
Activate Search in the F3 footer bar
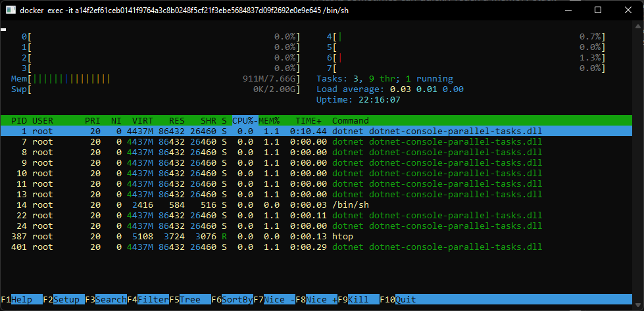pyautogui.click(x=106, y=300)
